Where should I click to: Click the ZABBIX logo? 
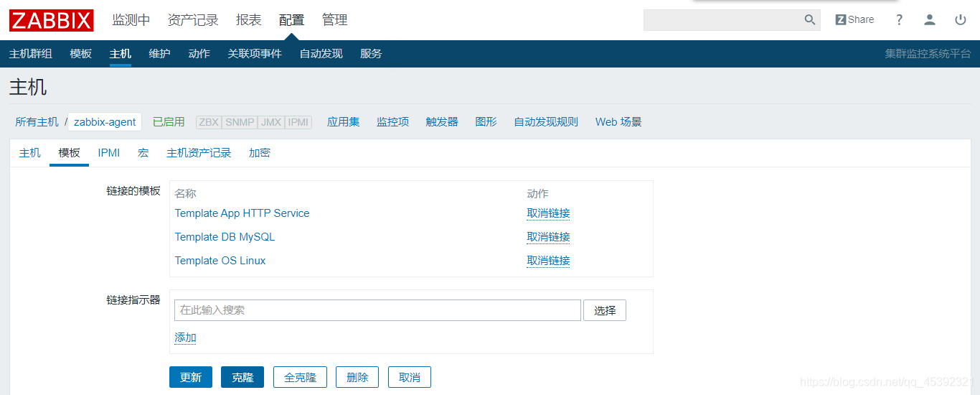[x=52, y=20]
